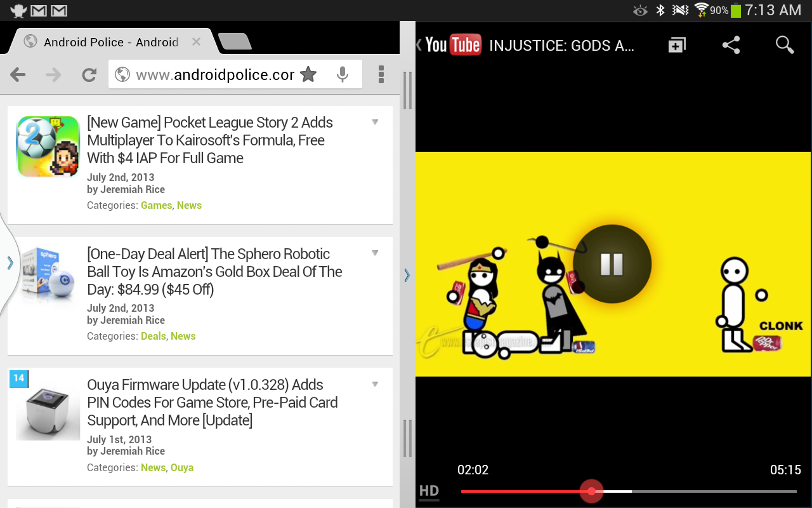Click the 05:15 total duration label
The width and height of the screenshot is (812, 508).
[785, 470]
